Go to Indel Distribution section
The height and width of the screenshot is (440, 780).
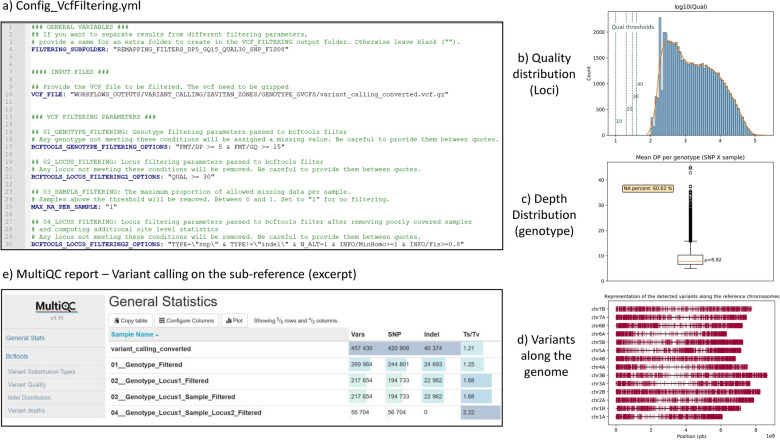click(x=29, y=397)
